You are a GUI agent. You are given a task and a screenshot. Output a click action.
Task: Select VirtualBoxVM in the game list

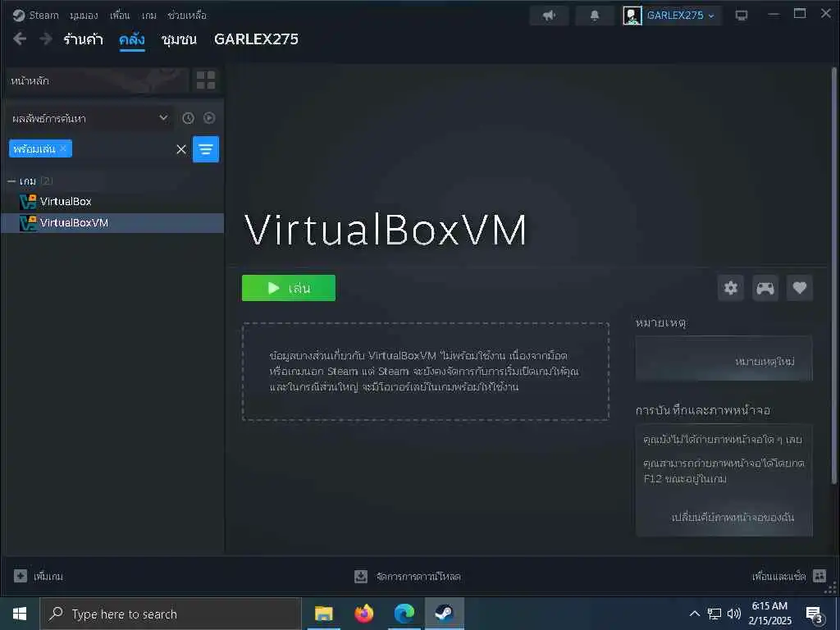tap(112, 223)
